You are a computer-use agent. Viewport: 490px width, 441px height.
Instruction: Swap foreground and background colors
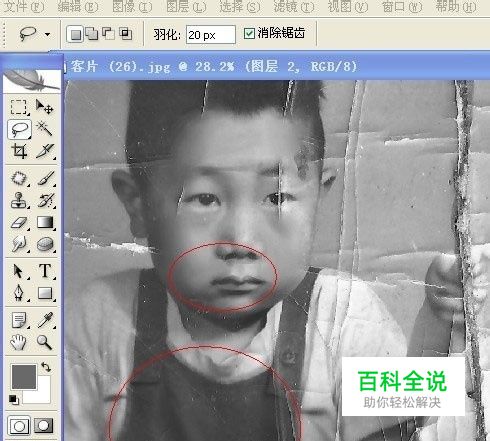(46, 367)
